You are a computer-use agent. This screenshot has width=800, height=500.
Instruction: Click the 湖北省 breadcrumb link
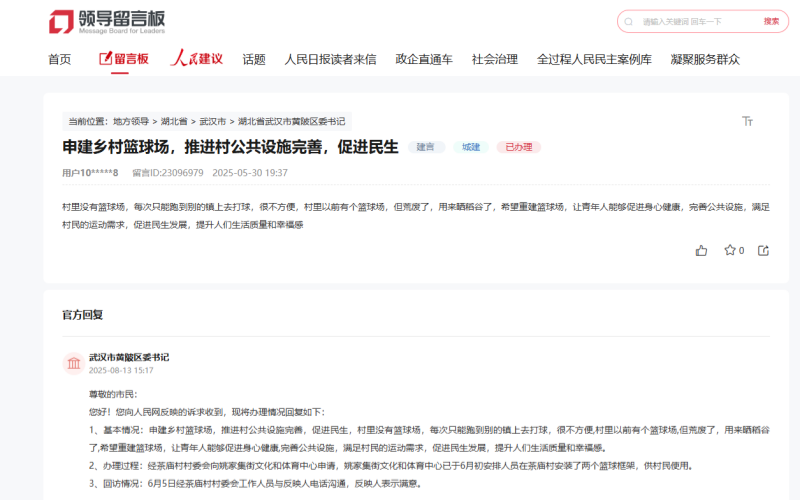tap(174, 121)
